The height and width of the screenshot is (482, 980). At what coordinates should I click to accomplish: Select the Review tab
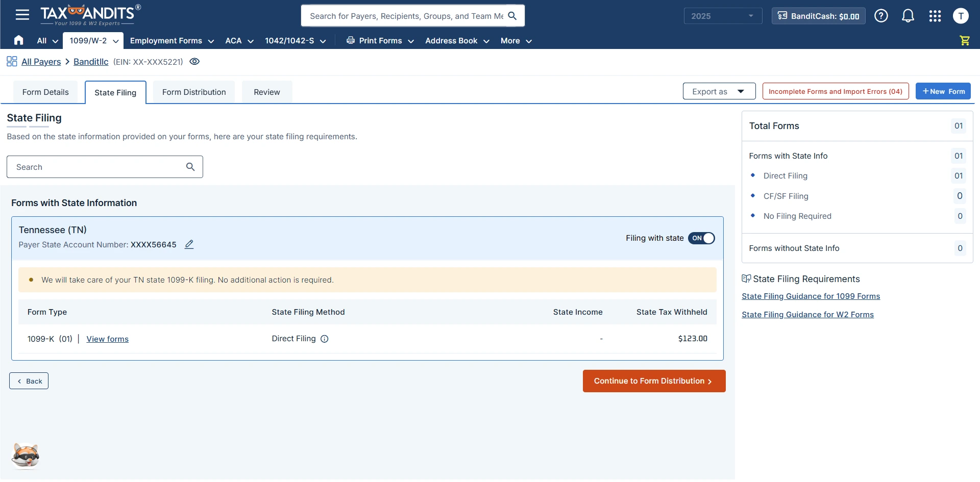pos(266,92)
